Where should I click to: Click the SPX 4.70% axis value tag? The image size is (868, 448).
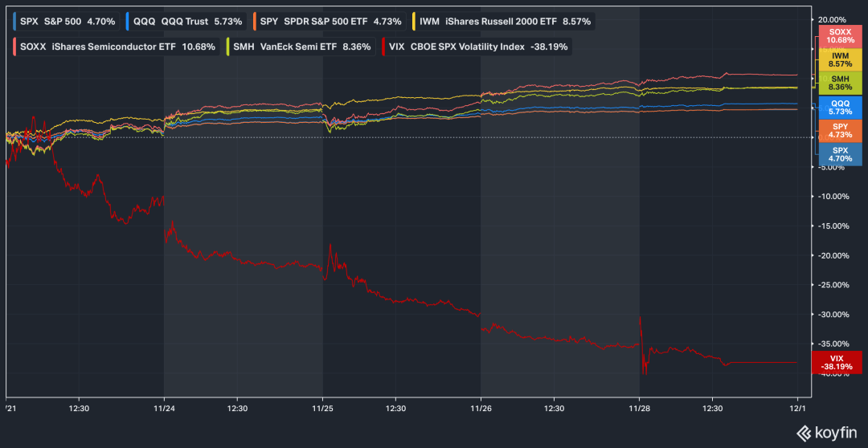click(840, 154)
